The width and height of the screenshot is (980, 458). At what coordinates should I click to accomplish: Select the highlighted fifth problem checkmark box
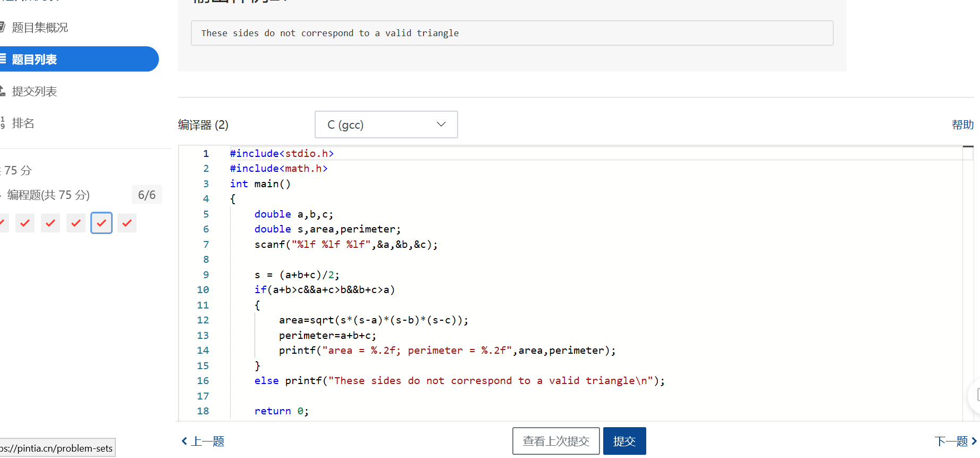coord(102,223)
